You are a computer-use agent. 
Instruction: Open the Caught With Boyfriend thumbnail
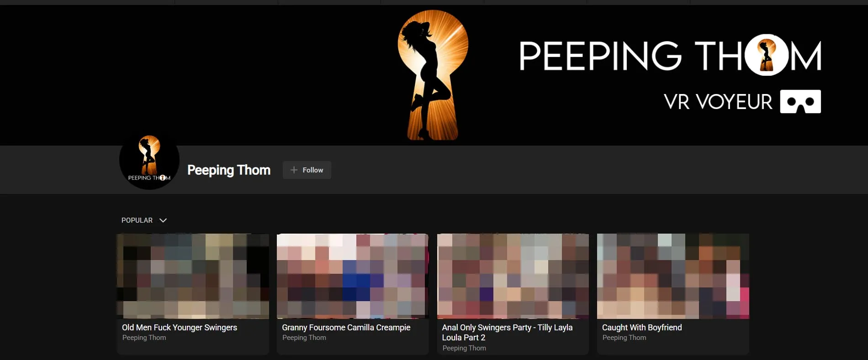click(673, 276)
